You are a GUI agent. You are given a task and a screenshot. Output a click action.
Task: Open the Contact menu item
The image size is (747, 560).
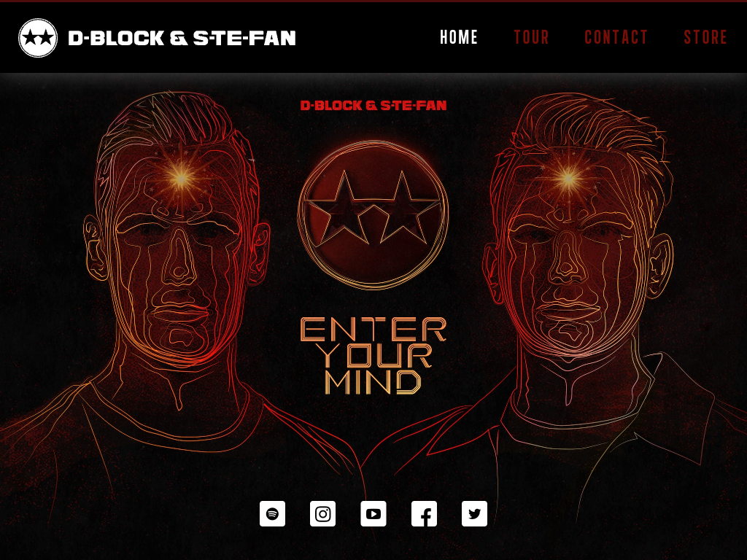click(616, 37)
